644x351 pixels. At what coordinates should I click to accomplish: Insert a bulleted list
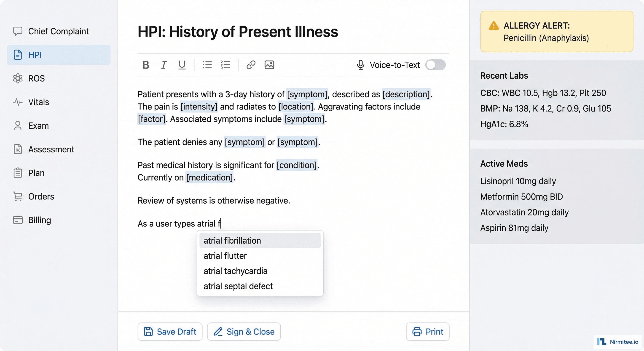coord(207,65)
